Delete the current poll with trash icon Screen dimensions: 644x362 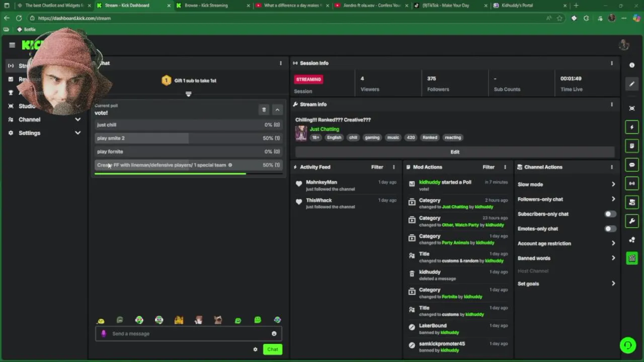coord(264,110)
